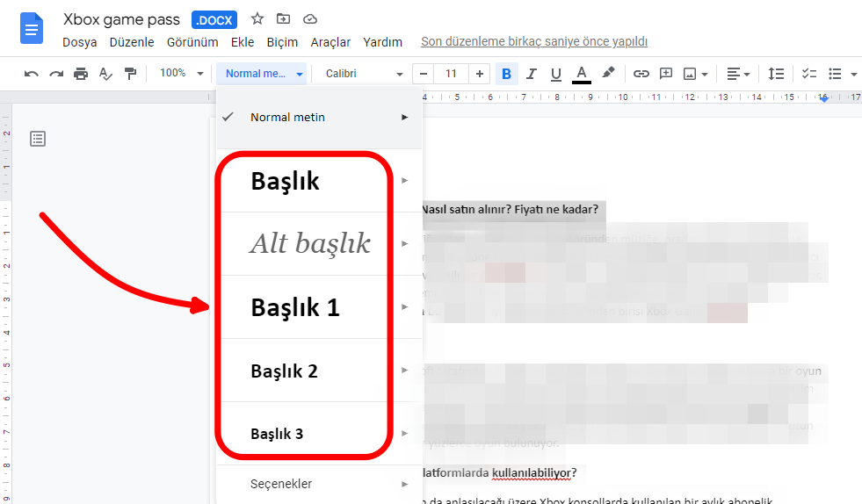Expand the bulleted list options arrow

854,74
